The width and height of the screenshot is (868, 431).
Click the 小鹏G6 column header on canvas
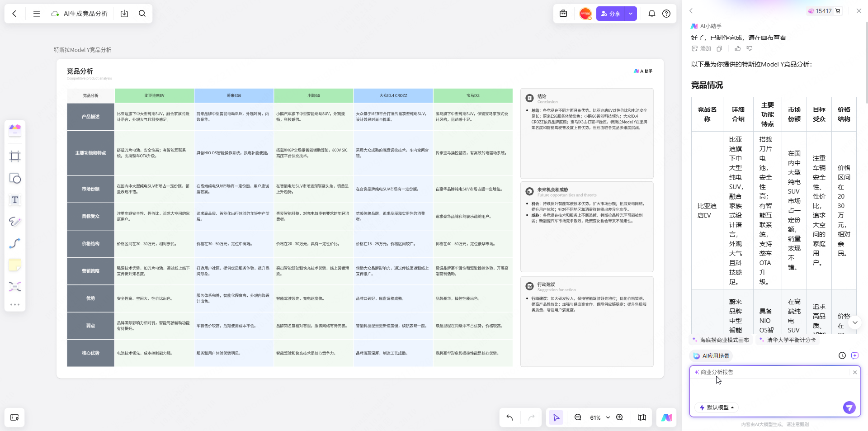click(313, 95)
